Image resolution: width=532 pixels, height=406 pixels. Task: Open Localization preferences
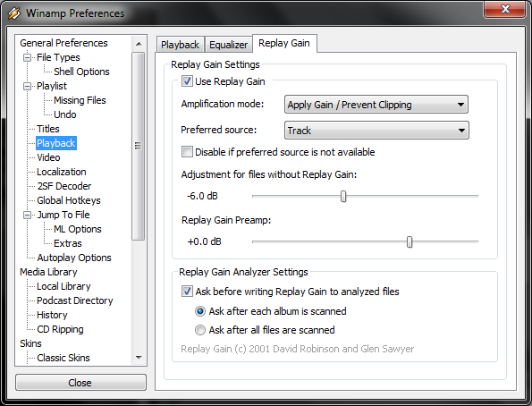pos(62,172)
